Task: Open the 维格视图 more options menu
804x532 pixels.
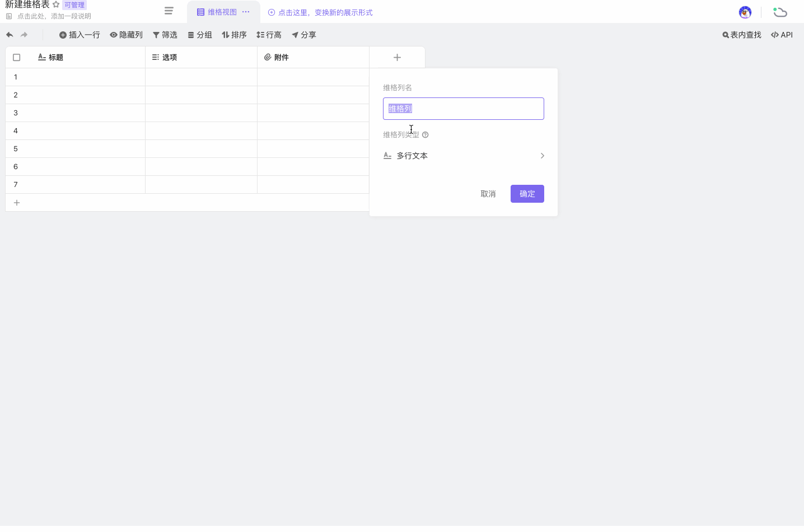Action: pyautogui.click(x=246, y=12)
